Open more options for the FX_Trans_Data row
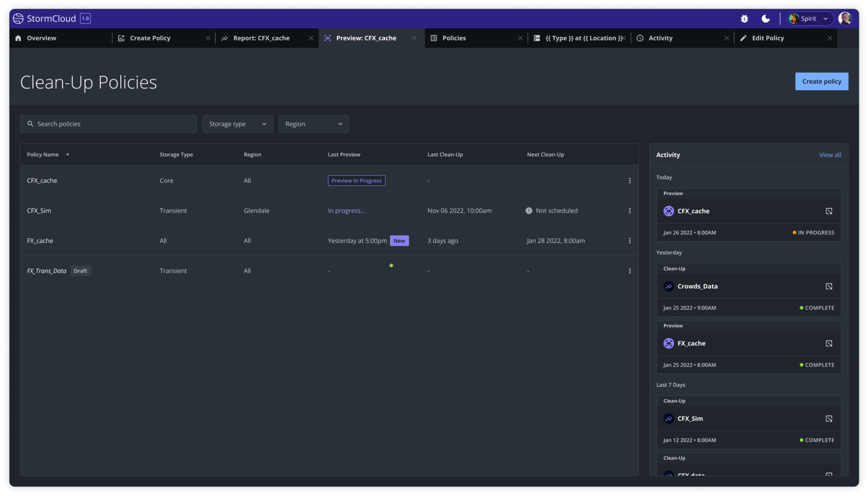This screenshot has height=496, width=868. (630, 271)
